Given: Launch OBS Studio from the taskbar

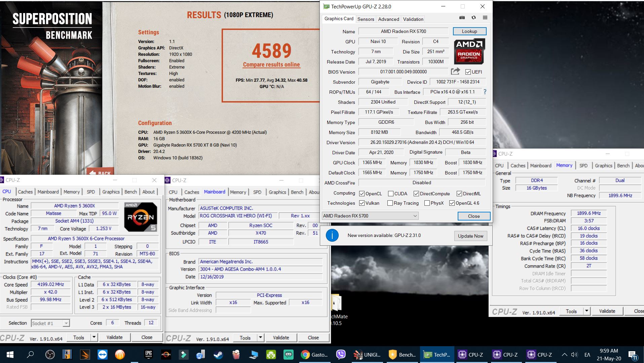Looking at the screenshot, I should tap(50, 355).
